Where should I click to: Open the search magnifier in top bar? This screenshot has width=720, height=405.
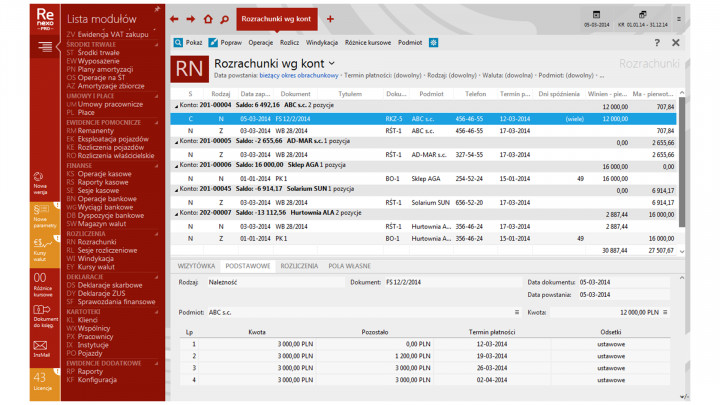click(x=223, y=19)
